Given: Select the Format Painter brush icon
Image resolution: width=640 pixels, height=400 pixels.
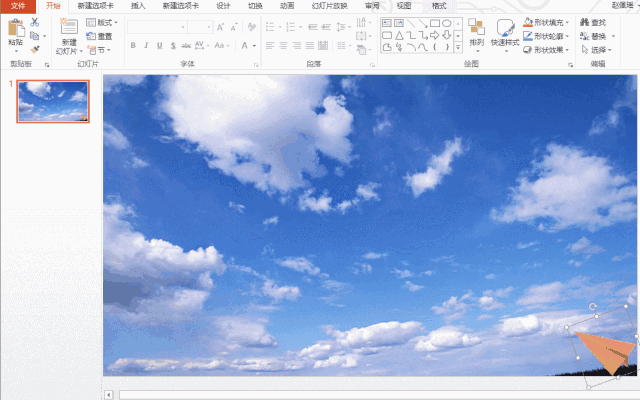Looking at the screenshot, I should tap(35, 49).
